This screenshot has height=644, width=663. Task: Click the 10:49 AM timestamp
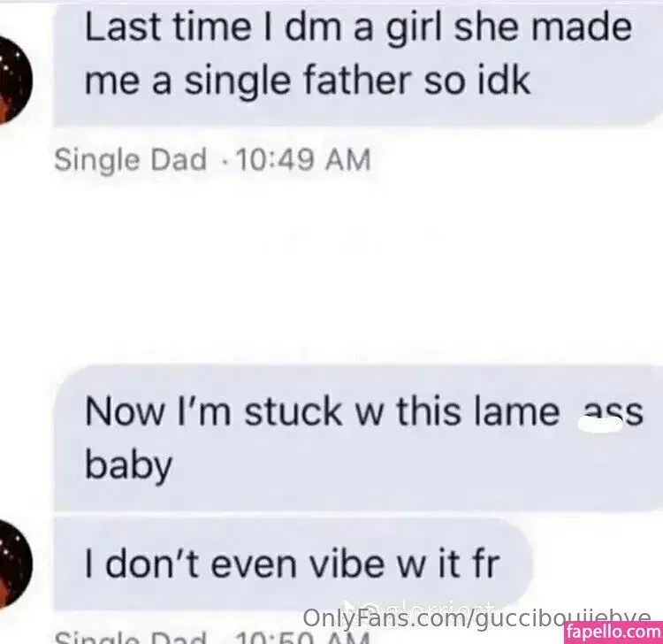pos(303,160)
